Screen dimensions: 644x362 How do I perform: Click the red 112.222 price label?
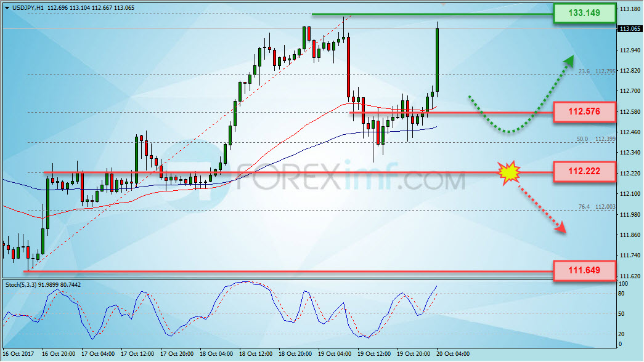click(584, 172)
